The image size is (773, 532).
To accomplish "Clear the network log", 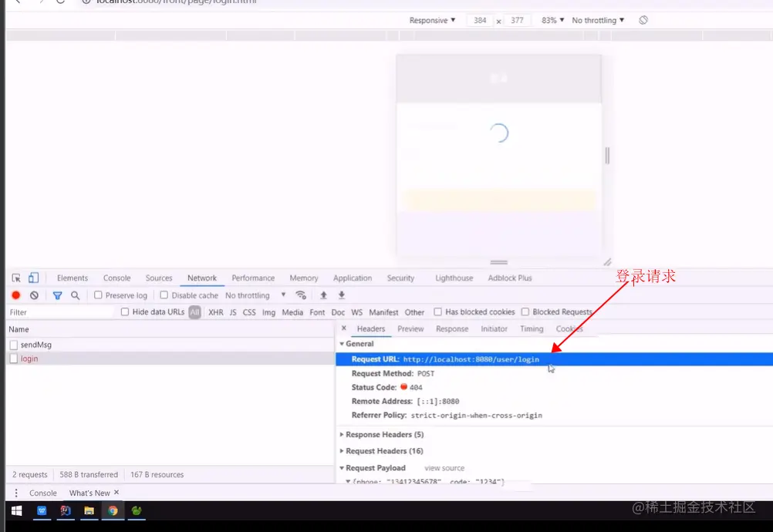I will coord(34,295).
